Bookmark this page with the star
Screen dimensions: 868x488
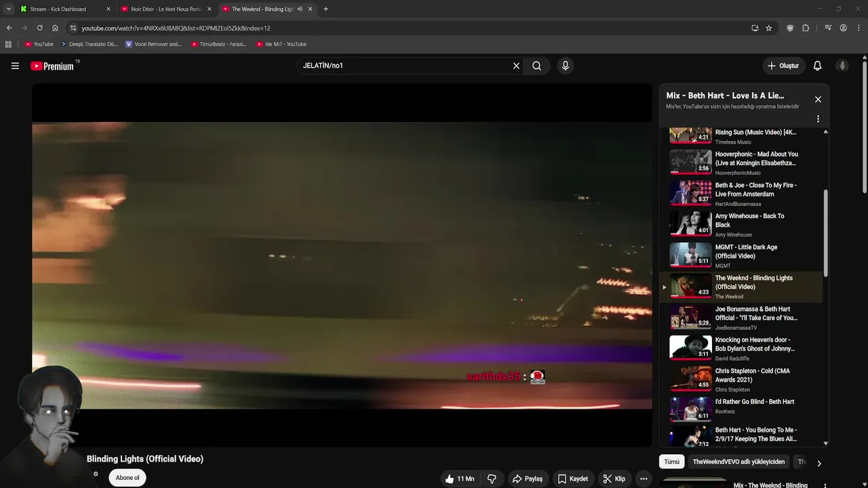(769, 28)
